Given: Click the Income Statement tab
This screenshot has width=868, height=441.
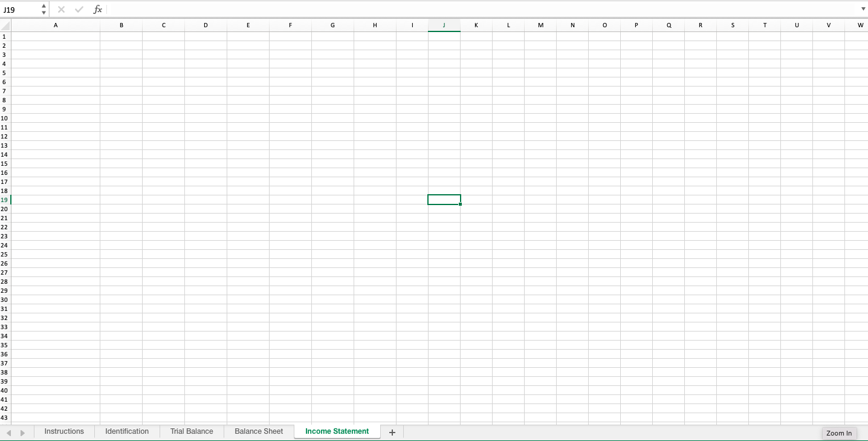Looking at the screenshot, I should point(337,431).
